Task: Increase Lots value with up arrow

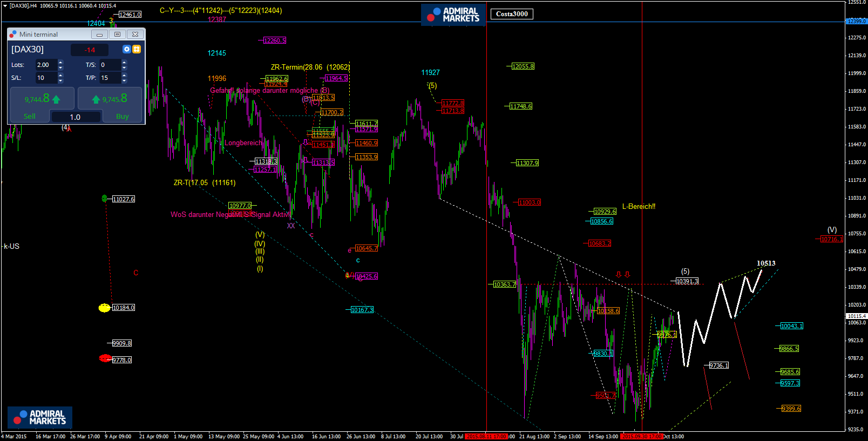Action: [60, 62]
